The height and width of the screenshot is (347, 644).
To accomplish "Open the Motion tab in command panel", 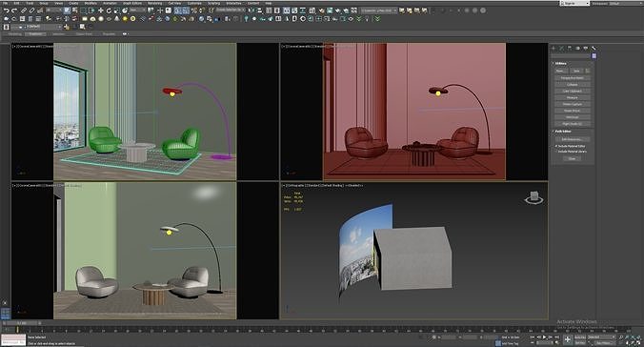I will tap(577, 48).
